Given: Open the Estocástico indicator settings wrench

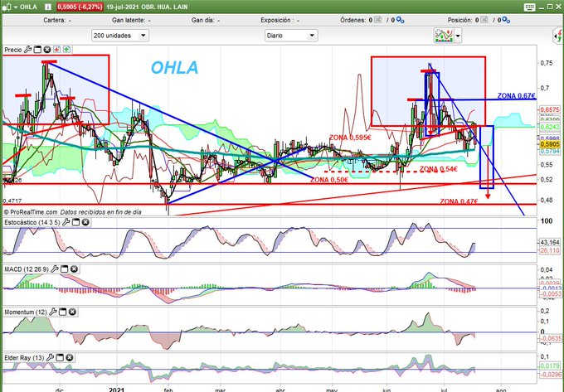Looking at the screenshot, I should (x=66, y=222).
